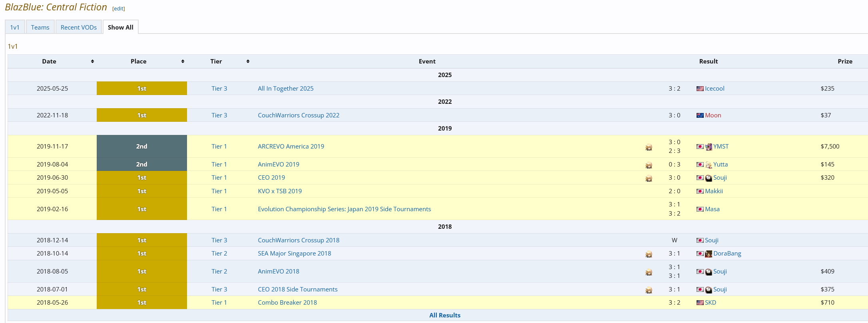Image resolution: width=868 pixels, height=323 pixels.
Task: Click the Australian flag next to Moon
Action: (x=700, y=115)
